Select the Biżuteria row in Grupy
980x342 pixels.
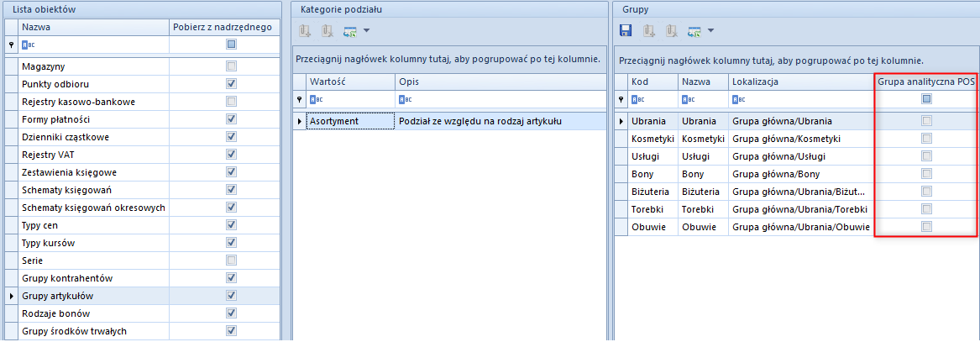650,192
